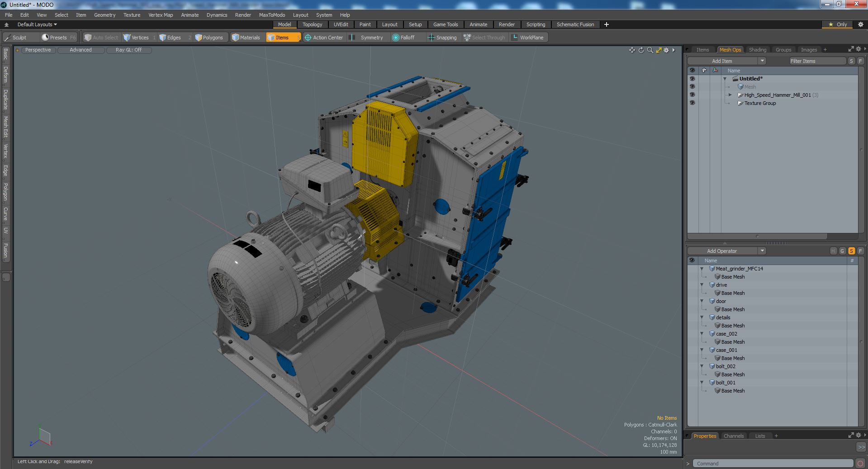The height and width of the screenshot is (469, 868).
Task: Toggle Select Through
Action: [x=484, y=38]
